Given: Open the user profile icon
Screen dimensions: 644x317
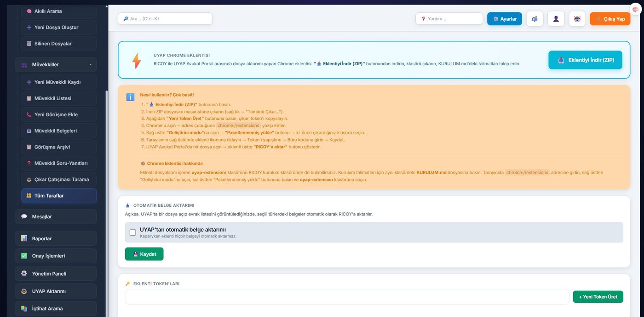Looking at the screenshot, I should pyautogui.click(x=556, y=19).
